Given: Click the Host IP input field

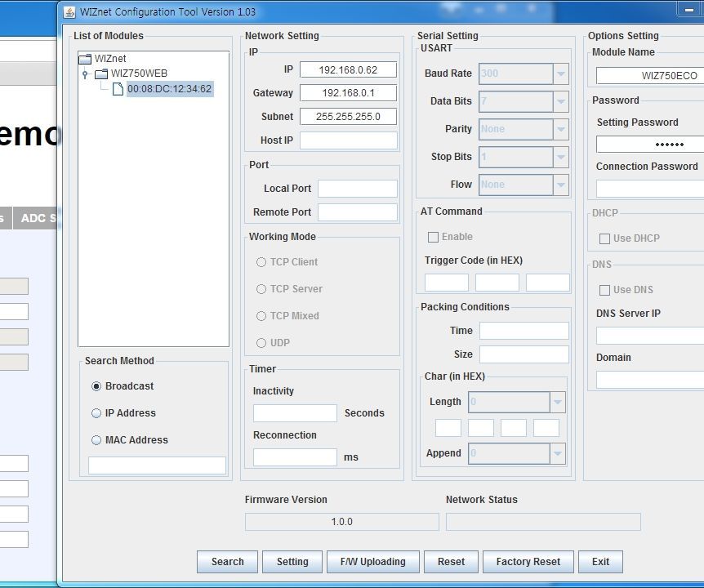Looking at the screenshot, I should [348, 140].
